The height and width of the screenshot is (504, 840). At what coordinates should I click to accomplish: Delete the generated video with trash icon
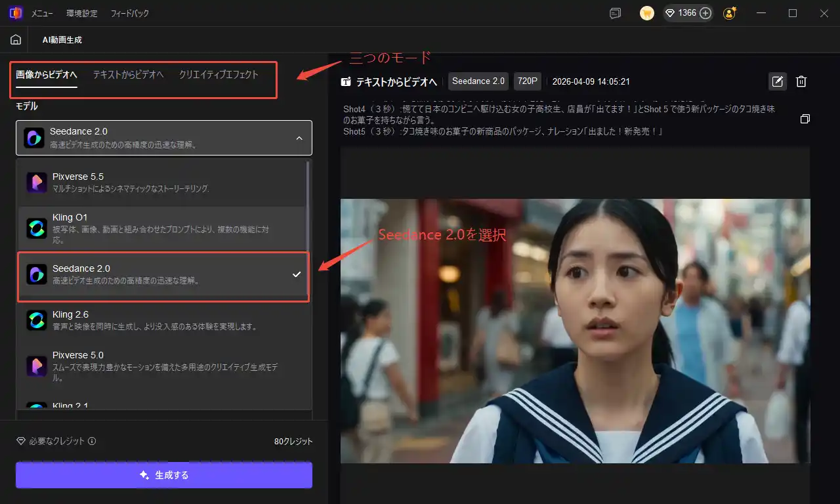[801, 81]
